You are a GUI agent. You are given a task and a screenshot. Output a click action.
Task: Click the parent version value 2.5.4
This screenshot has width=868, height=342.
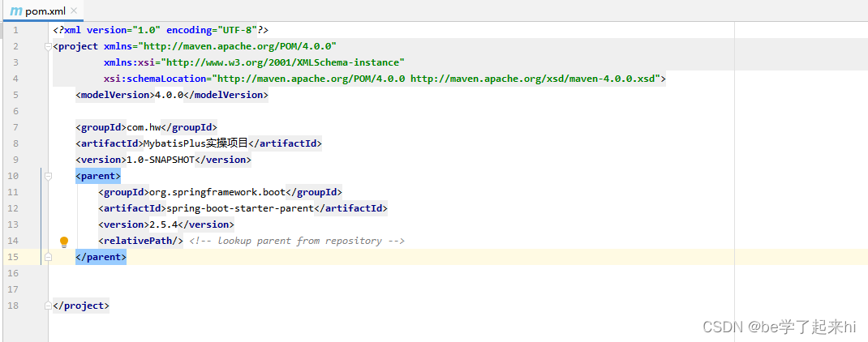point(163,224)
